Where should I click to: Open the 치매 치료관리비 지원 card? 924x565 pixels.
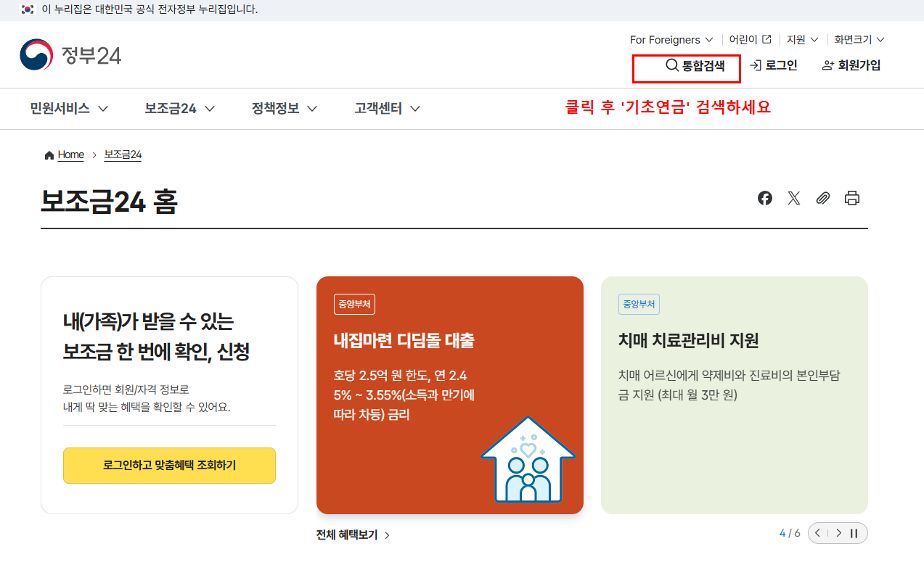click(735, 395)
